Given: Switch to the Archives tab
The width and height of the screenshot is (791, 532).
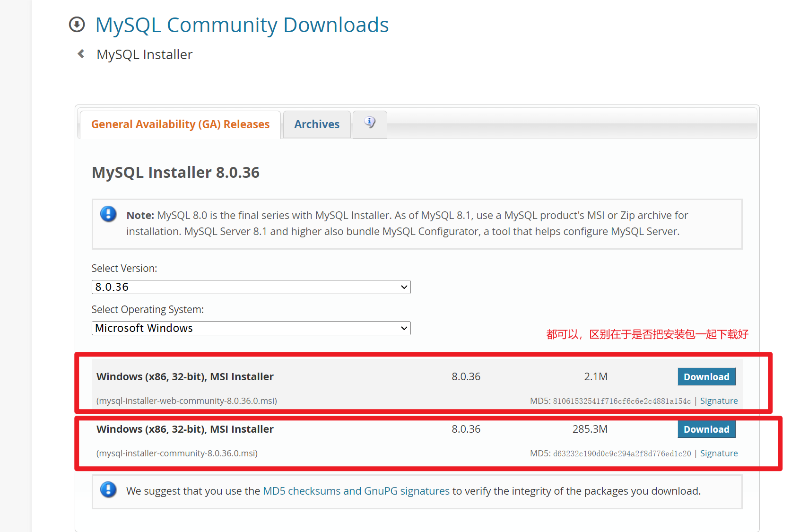Looking at the screenshot, I should [x=317, y=124].
